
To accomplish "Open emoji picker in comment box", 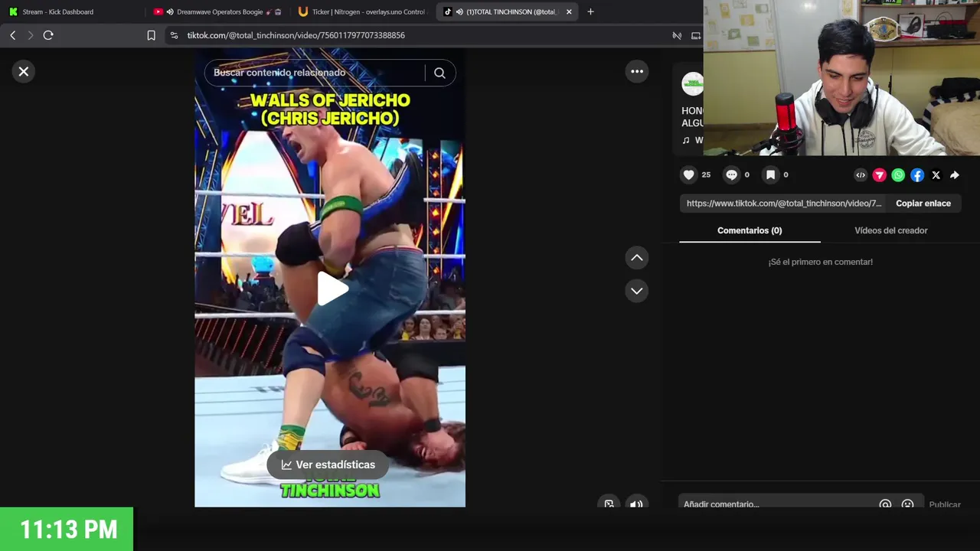I will pos(907,504).
